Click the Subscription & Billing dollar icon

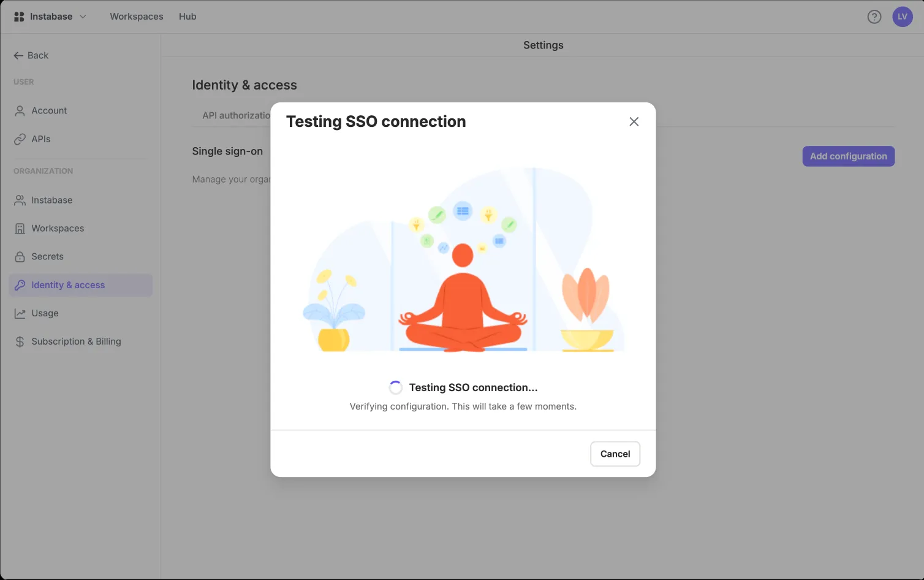[20, 342]
